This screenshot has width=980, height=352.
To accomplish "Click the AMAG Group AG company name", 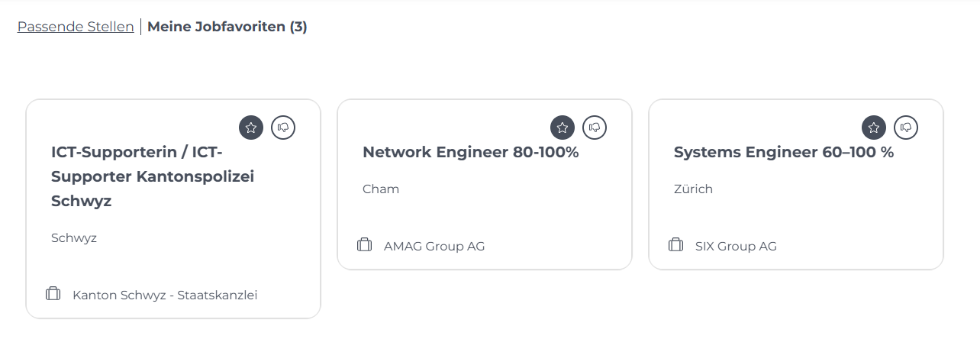I will pos(434,246).
